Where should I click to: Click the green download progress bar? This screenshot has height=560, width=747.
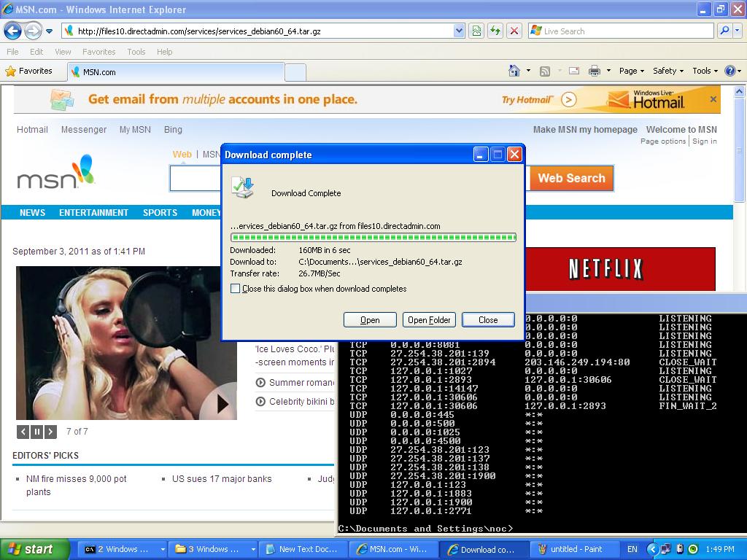[373, 237]
